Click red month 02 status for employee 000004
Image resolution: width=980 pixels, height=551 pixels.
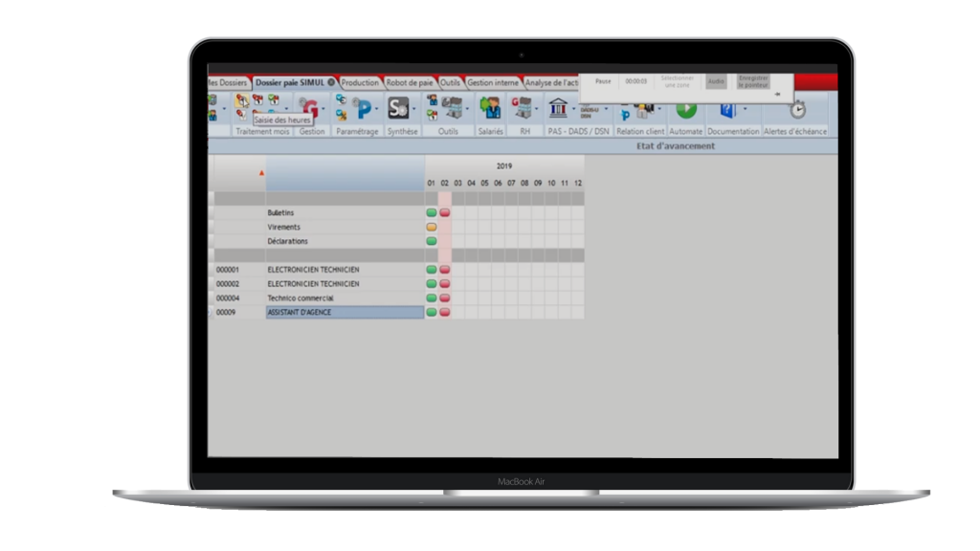(x=444, y=298)
